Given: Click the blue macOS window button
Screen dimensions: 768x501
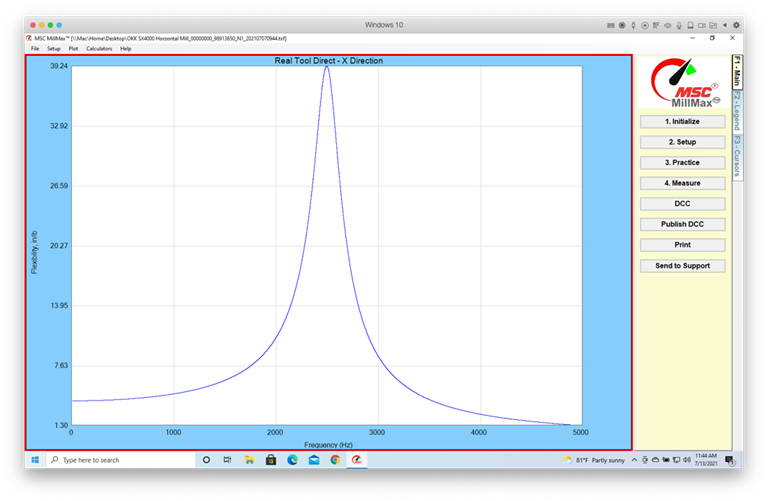Looking at the screenshot, I should pos(59,25).
